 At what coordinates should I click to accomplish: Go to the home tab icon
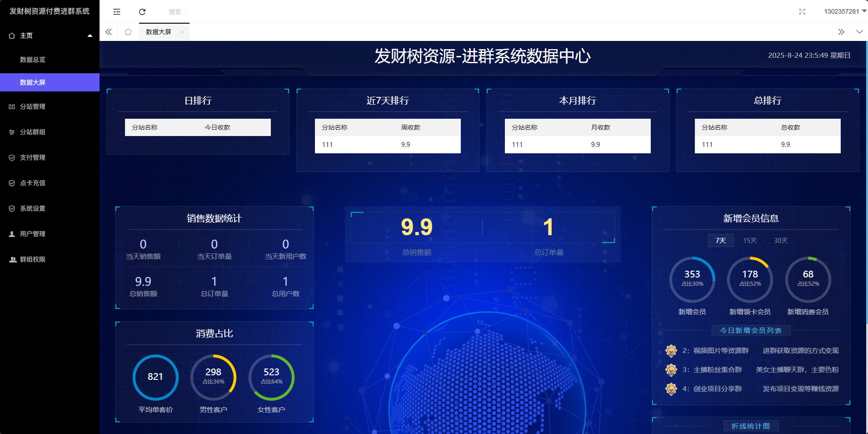128,32
